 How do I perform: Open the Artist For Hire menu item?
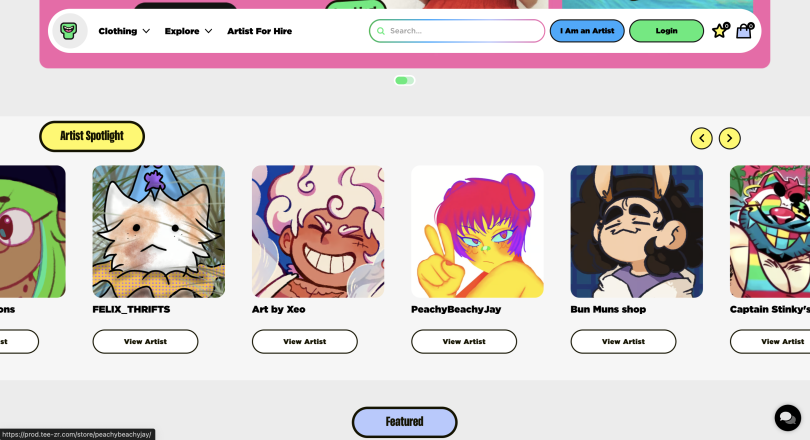pos(259,31)
